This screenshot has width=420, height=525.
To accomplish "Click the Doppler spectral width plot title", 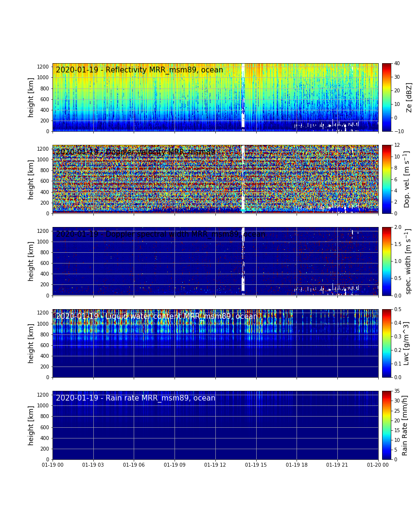I will coord(160,234).
